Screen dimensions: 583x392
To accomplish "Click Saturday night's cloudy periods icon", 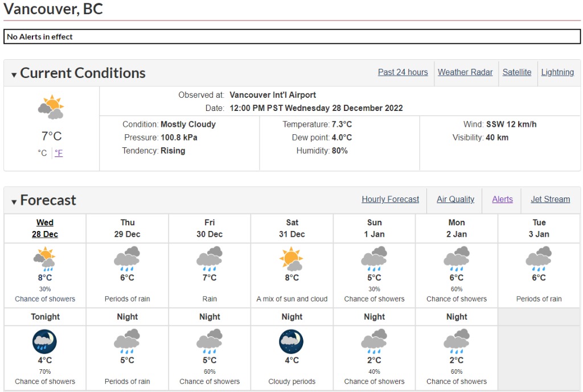I will click(291, 341).
